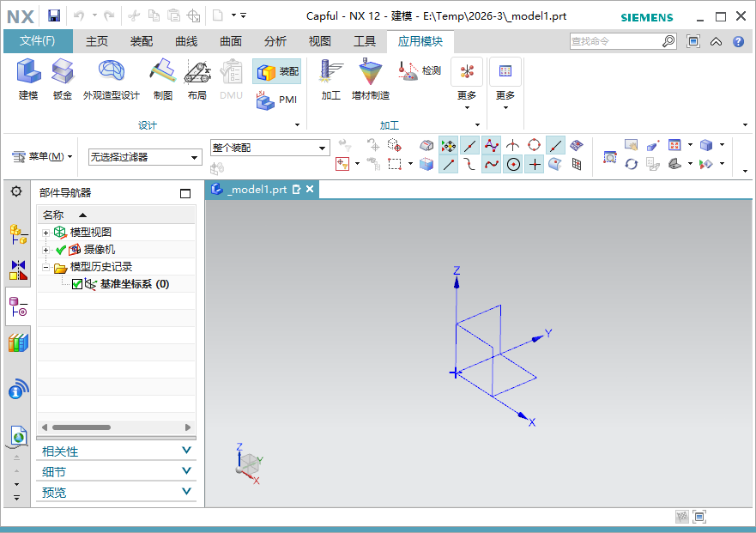Expand the 模型视图 tree node

(x=46, y=233)
